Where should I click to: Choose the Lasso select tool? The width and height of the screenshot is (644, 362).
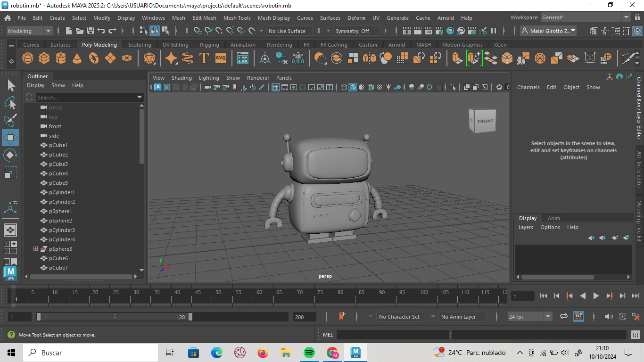(10, 103)
